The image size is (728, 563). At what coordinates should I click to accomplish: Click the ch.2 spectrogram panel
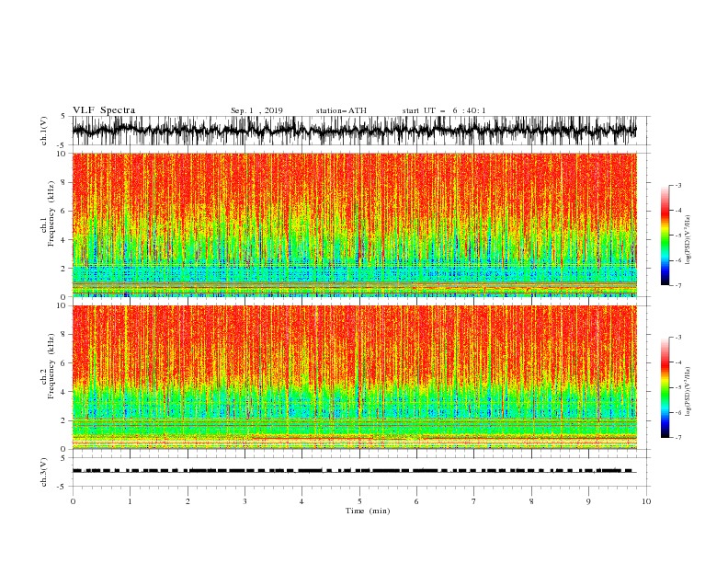pos(355,377)
